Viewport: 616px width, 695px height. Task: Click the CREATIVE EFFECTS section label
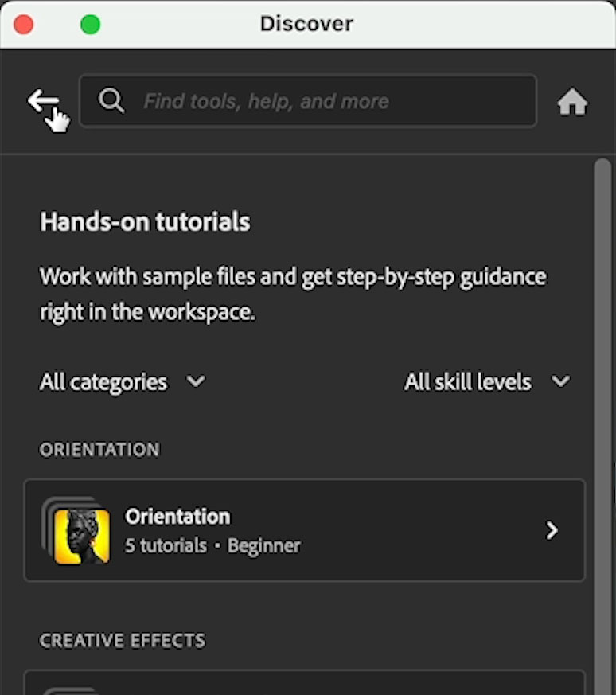pos(123,641)
